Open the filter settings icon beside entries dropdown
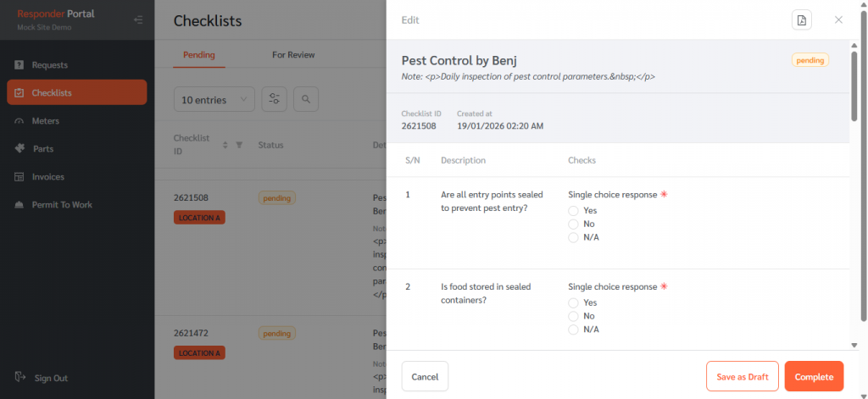Viewport: 868px width, 399px height. pyautogui.click(x=274, y=99)
